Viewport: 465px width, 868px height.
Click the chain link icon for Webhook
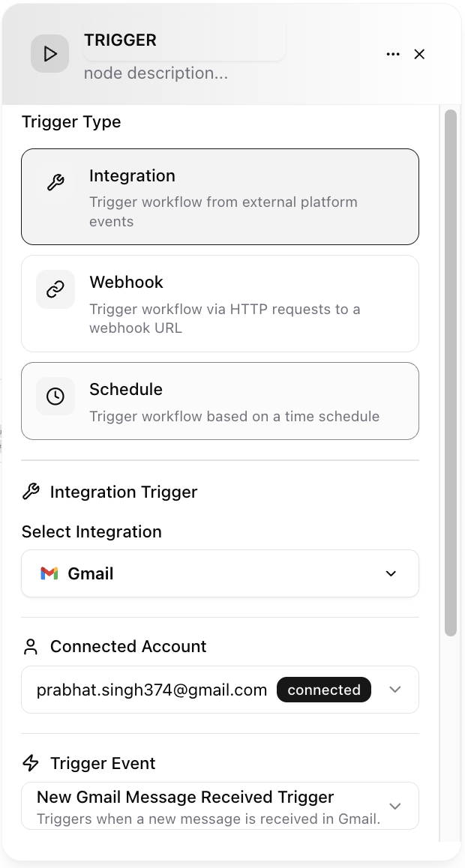(x=55, y=289)
